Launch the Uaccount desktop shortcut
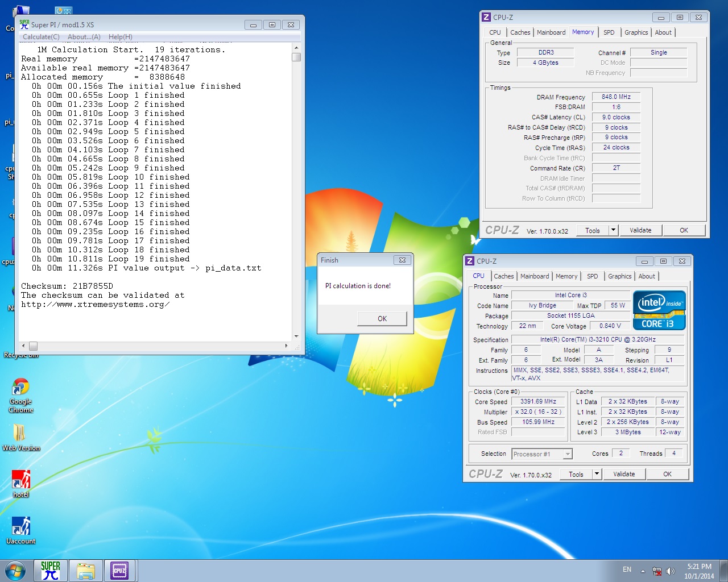Screen dimensions: 728x582 coord(21,530)
